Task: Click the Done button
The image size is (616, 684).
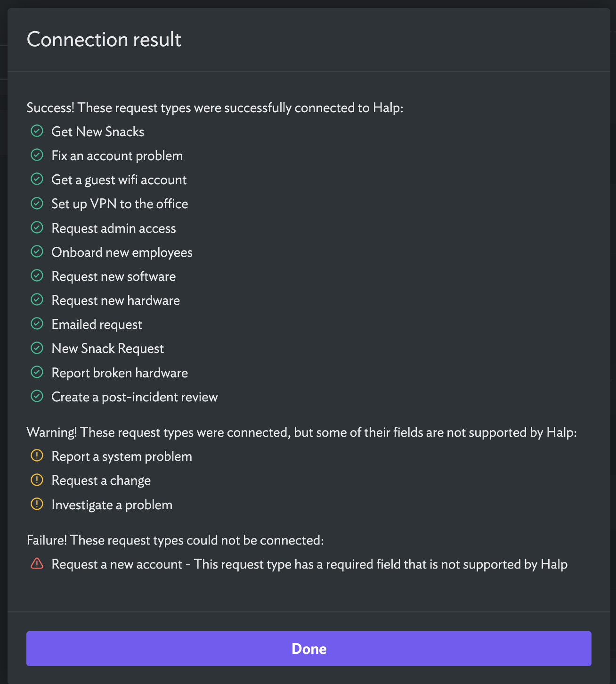Action: pos(309,649)
